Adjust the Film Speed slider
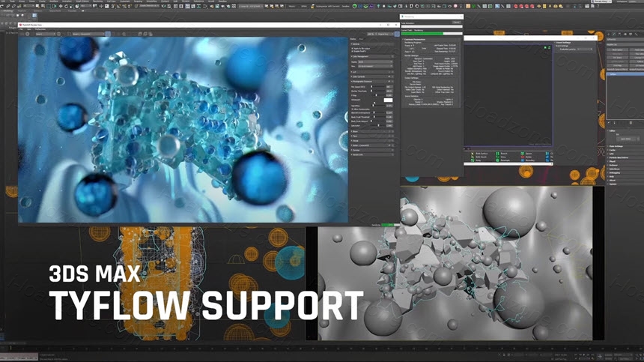Screen dimensions: 644x362 click(x=378, y=87)
